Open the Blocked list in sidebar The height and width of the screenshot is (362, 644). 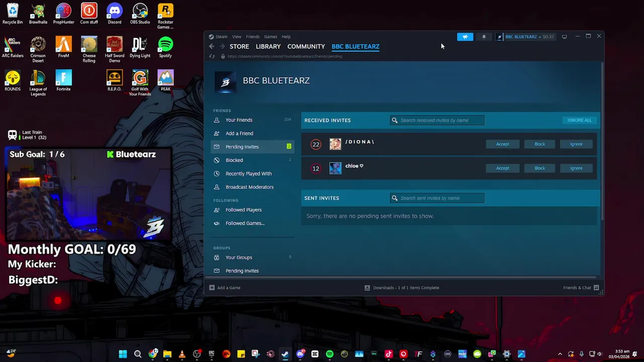[x=252, y=160]
